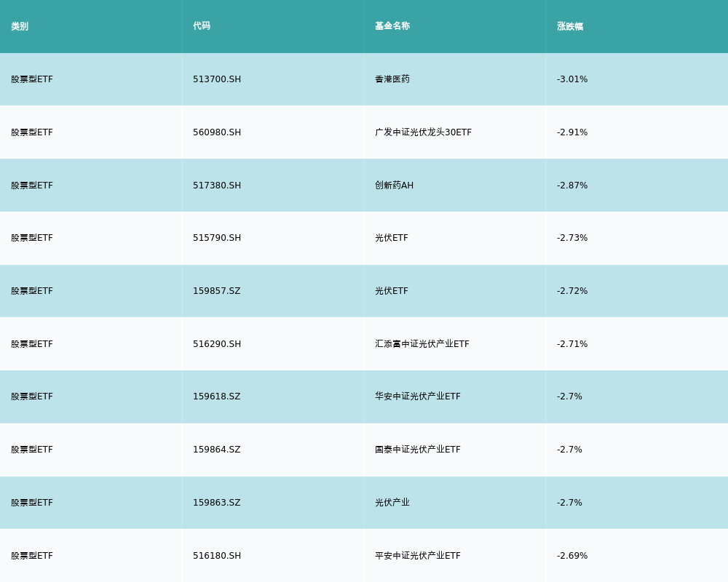Click 华安中证光伏产业ETF fund name
Viewport: 728px width, 582px height.
coord(418,396)
